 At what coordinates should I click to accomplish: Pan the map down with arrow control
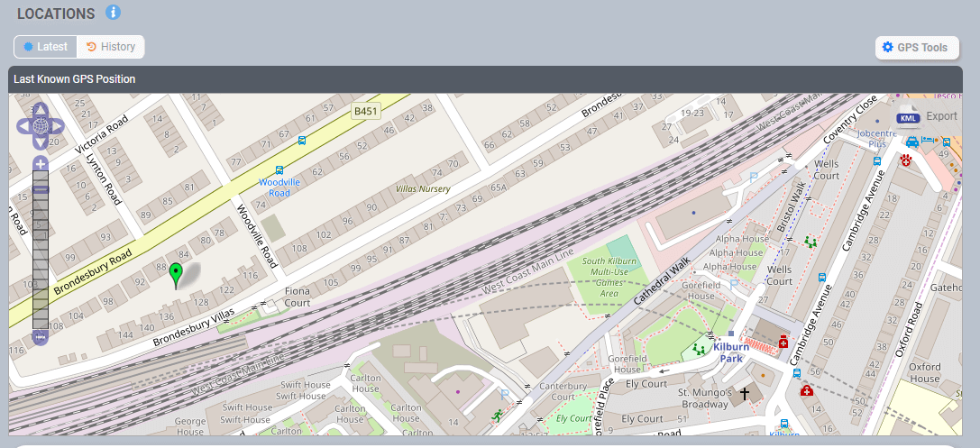41,142
